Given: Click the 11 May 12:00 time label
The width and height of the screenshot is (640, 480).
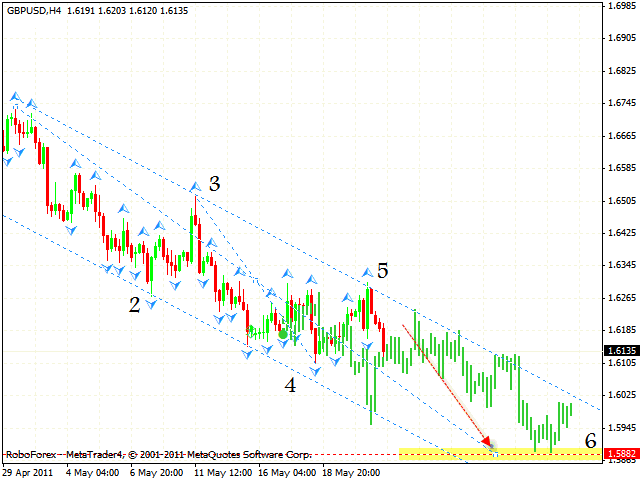Looking at the screenshot, I should click(x=223, y=473).
